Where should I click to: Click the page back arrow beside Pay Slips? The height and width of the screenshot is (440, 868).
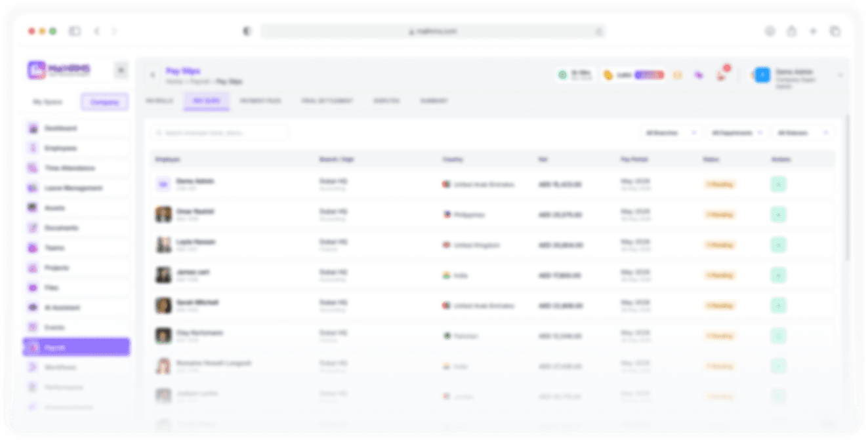tap(153, 75)
